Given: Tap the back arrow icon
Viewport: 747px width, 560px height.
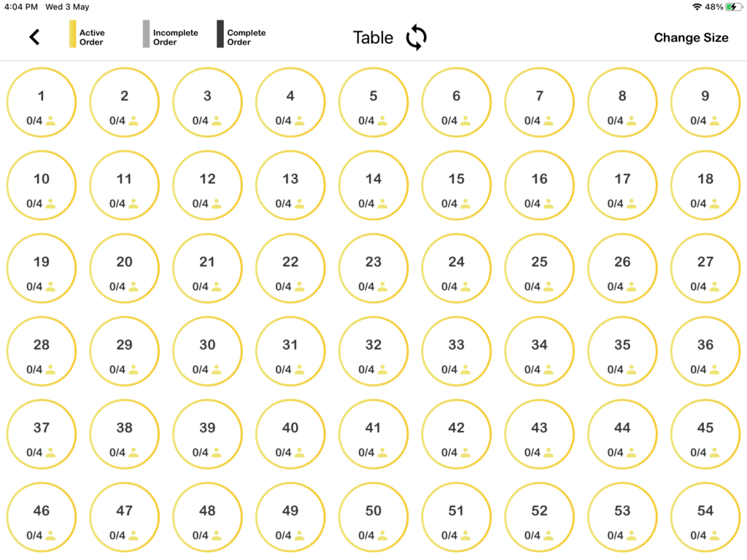Looking at the screenshot, I should [34, 37].
